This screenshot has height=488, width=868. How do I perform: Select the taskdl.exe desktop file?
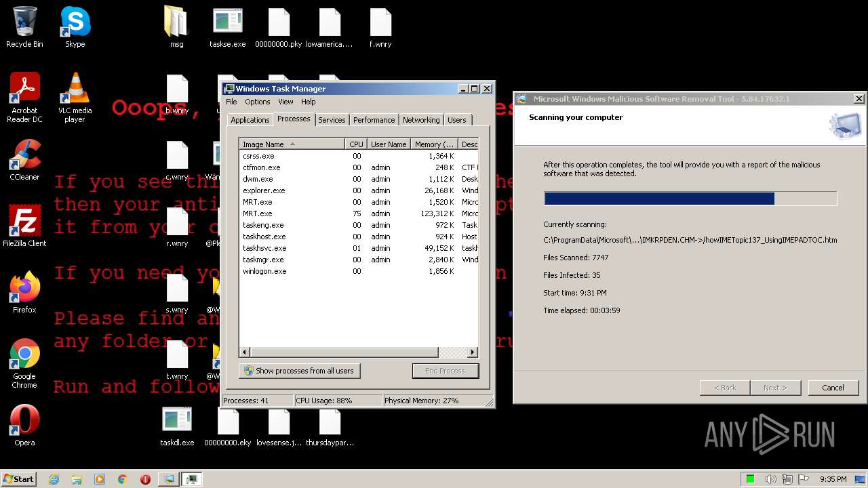coord(177,426)
